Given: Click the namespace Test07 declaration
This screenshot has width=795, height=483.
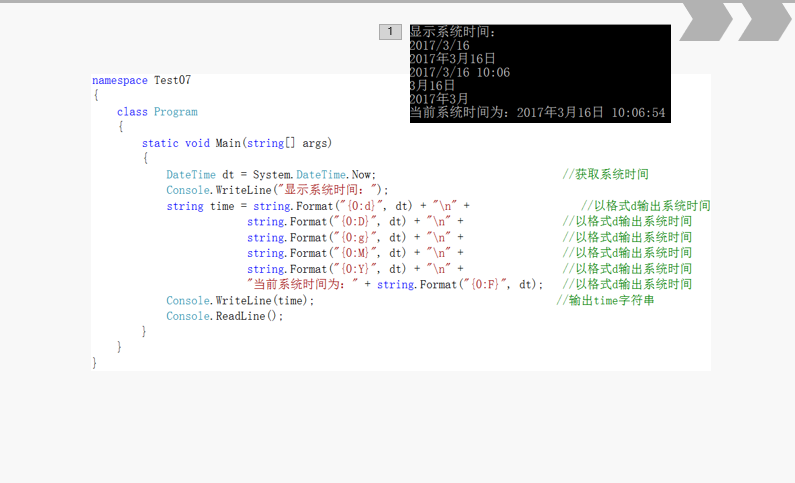Looking at the screenshot, I should click(x=141, y=80).
